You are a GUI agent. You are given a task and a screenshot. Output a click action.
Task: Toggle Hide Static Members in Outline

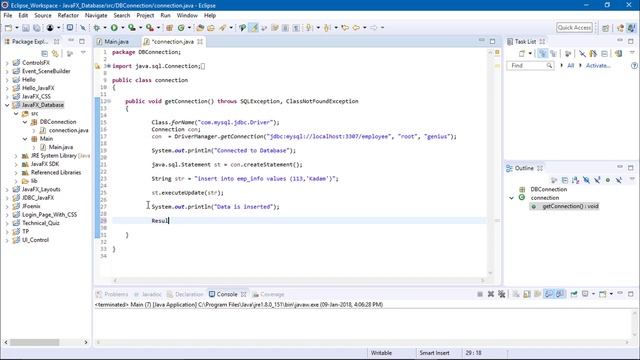tap(597, 180)
